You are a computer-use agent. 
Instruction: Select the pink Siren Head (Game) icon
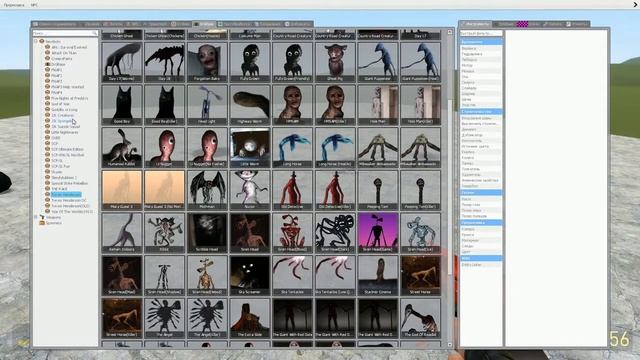[x=378, y=233]
